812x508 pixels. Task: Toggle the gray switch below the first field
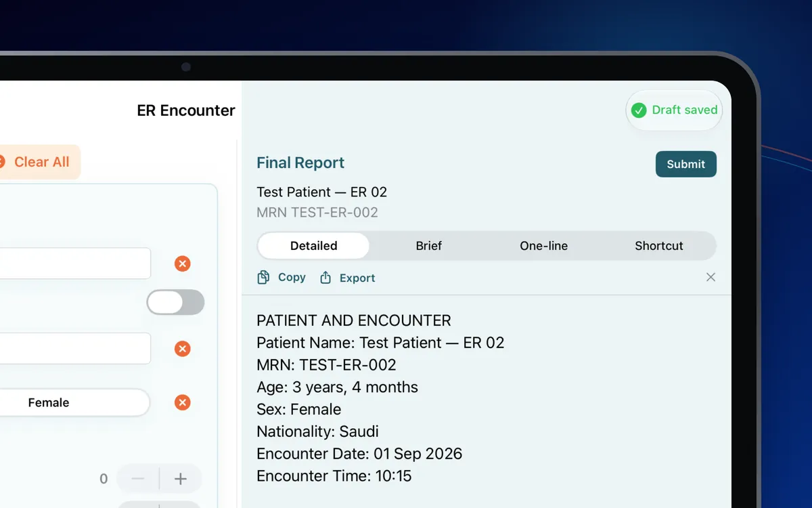coord(175,302)
